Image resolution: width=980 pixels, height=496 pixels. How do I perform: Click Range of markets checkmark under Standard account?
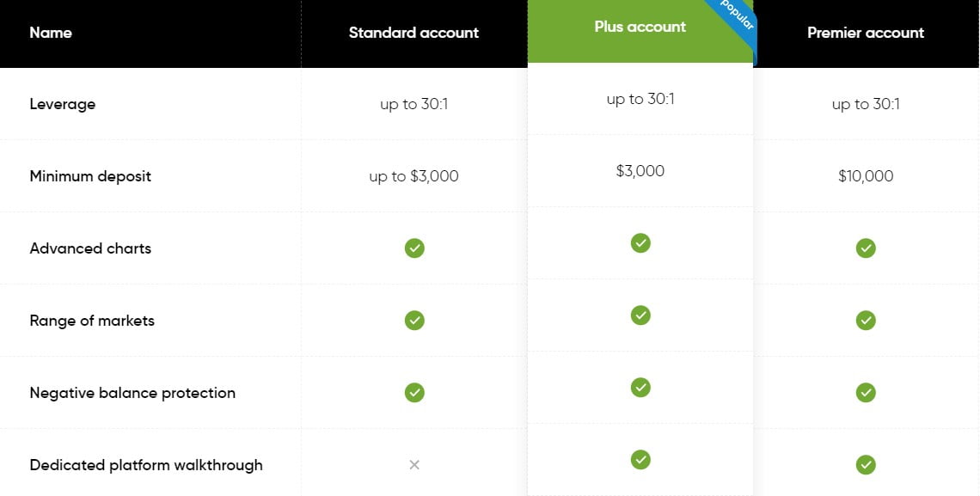[x=414, y=321]
